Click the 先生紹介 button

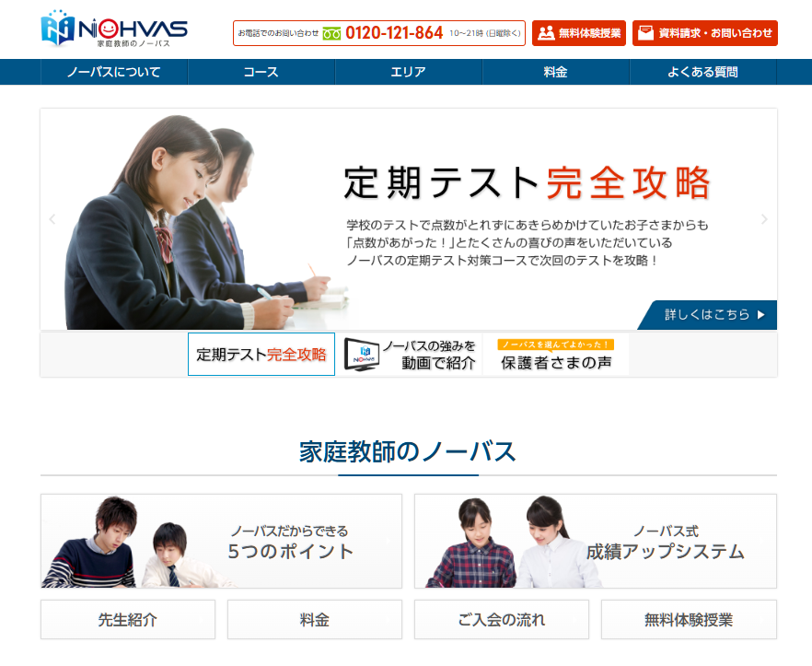pyautogui.click(x=128, y=619)
